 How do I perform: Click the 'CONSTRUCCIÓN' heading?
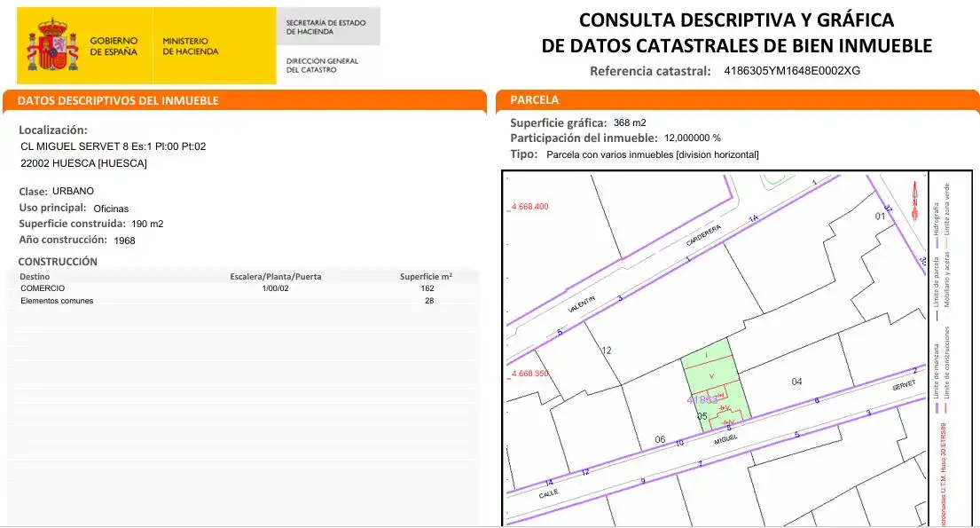(58, 262)
